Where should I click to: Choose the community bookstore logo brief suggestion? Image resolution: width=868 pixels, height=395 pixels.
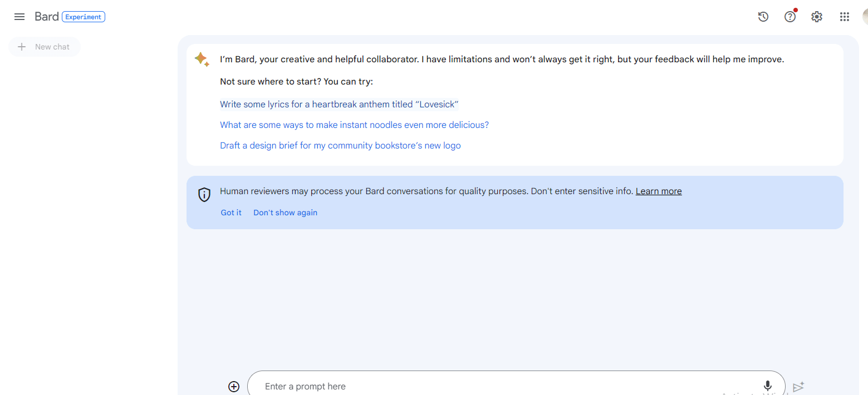340,145
